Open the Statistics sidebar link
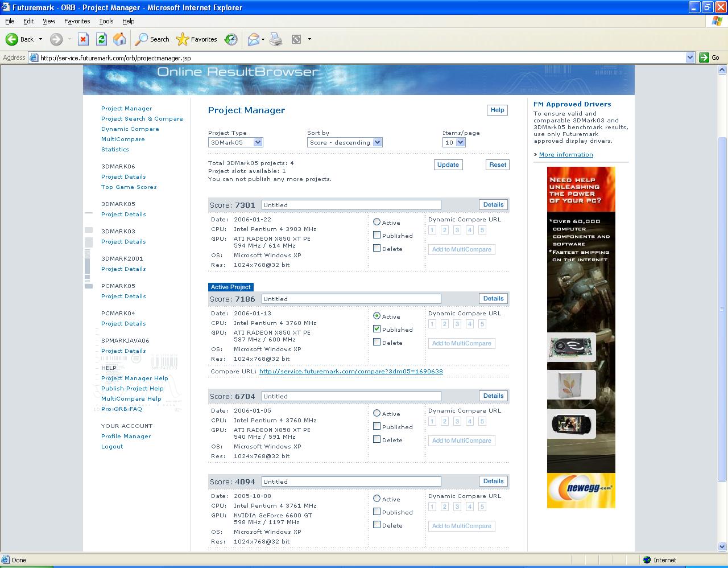The image size is (728, 568). click(x=115, y=149)
